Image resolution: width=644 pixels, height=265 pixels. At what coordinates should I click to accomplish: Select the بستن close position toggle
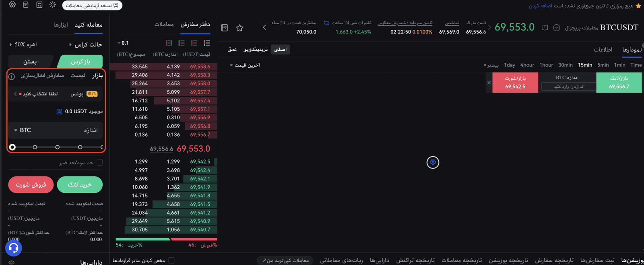30,61
